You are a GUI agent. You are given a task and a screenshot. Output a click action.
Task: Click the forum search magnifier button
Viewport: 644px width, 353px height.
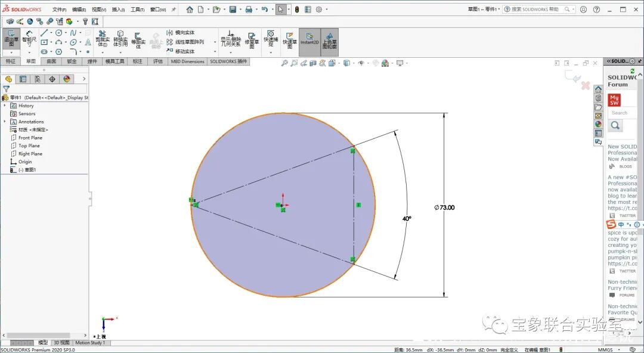tap(615, 125)
